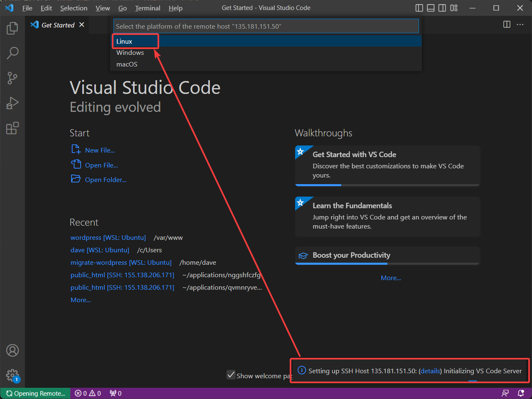The width and height of the screenshot is (532, 399).
Task: Open the Manage gear icon
Action: point(12,375)
